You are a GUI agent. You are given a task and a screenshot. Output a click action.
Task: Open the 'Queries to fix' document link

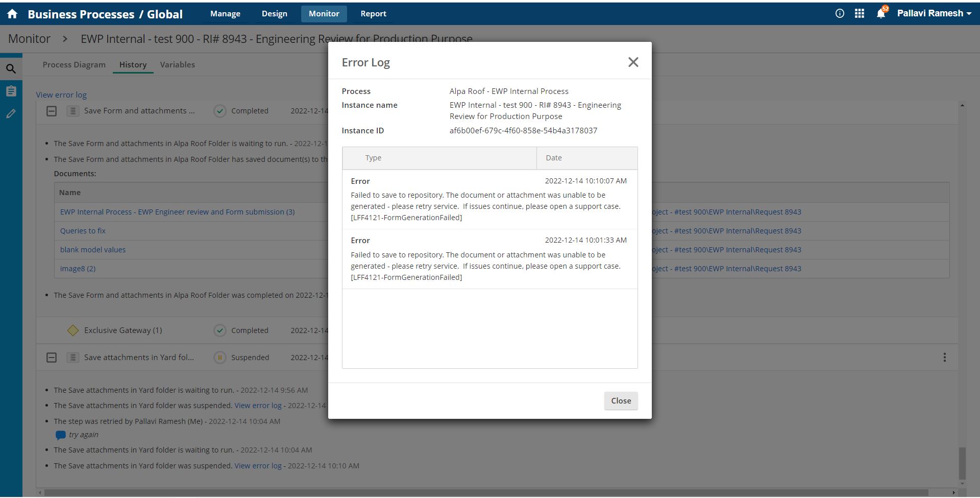(x=83, y=231)
